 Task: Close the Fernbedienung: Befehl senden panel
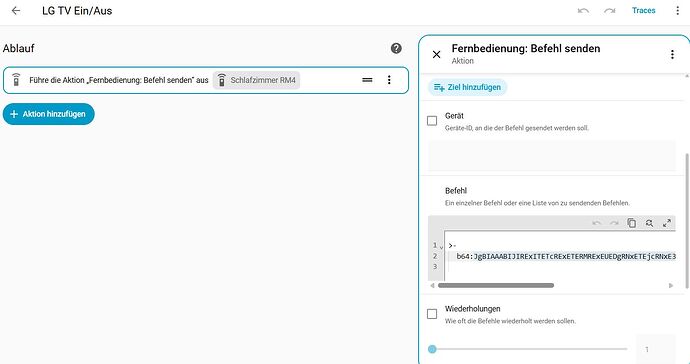(437, 54)
